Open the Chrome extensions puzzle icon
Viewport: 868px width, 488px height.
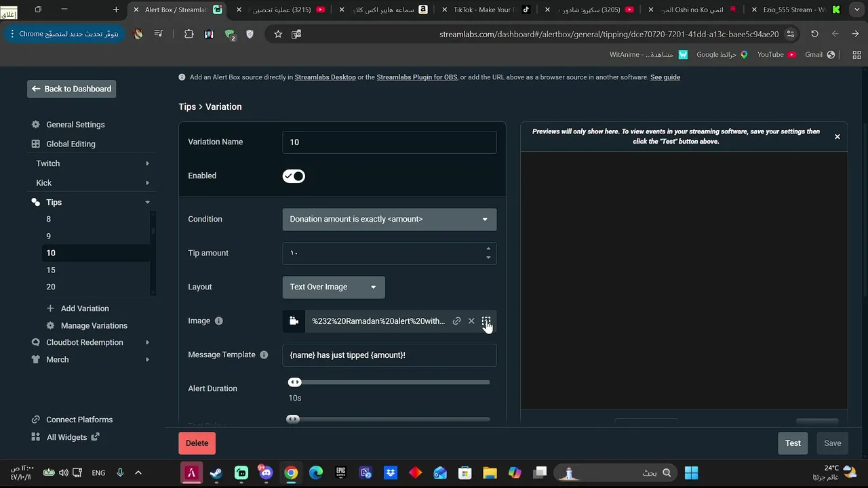(x=189, y=34)
